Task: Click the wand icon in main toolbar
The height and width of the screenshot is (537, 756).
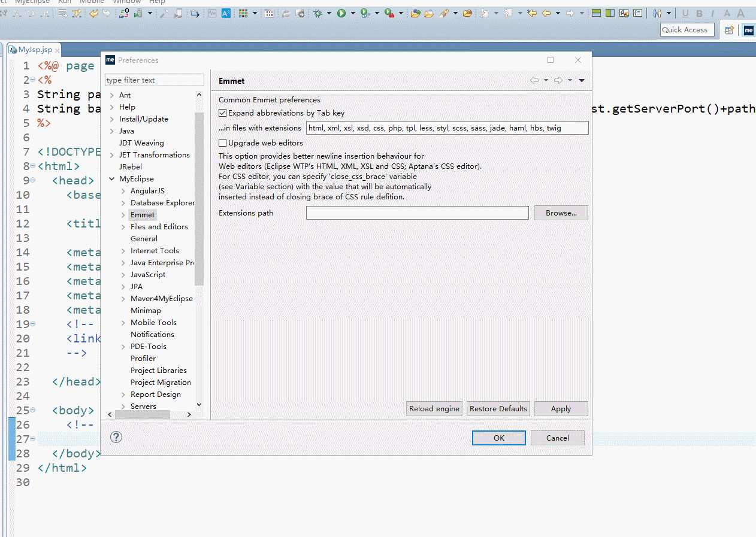Action: point(164,13)
